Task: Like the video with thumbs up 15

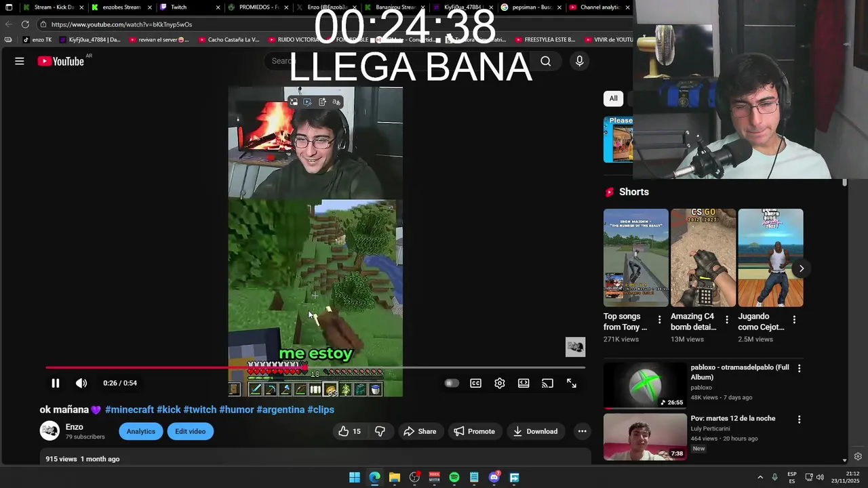Action: [x=349, y=431]
